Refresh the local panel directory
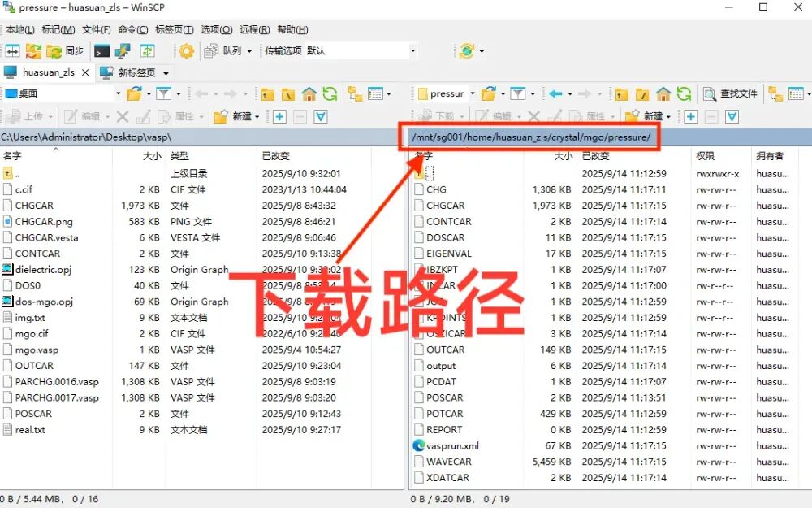The width and height of the screenshot is (812, 508). coord(329,93)
